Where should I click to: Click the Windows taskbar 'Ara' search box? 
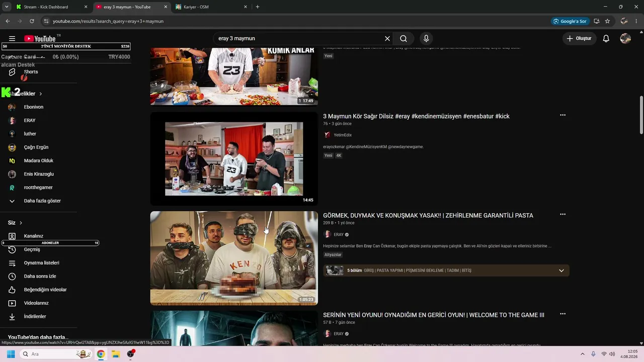click(x=55, y=354)
